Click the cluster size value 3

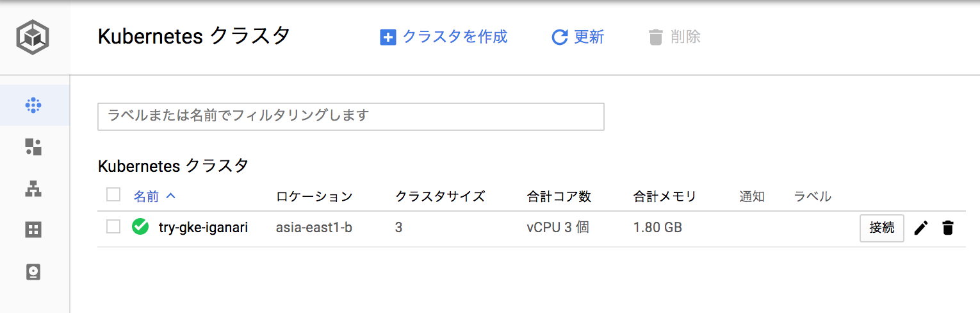pos(398,228)
